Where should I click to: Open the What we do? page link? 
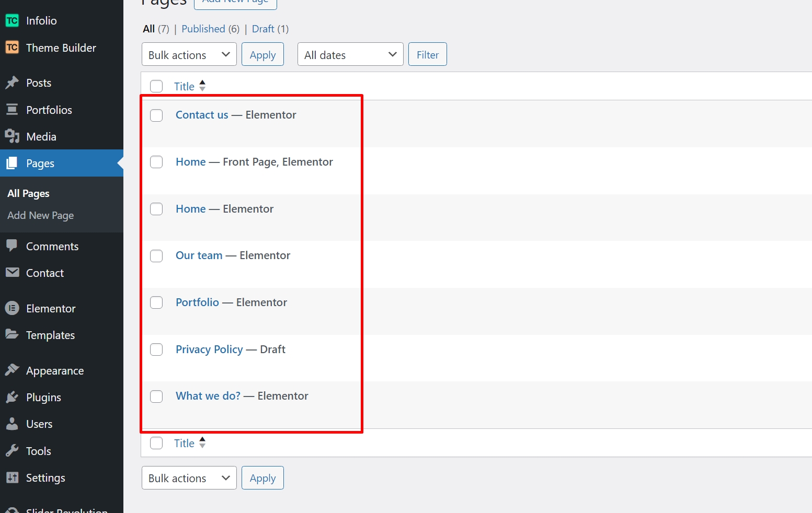(208, 396)
